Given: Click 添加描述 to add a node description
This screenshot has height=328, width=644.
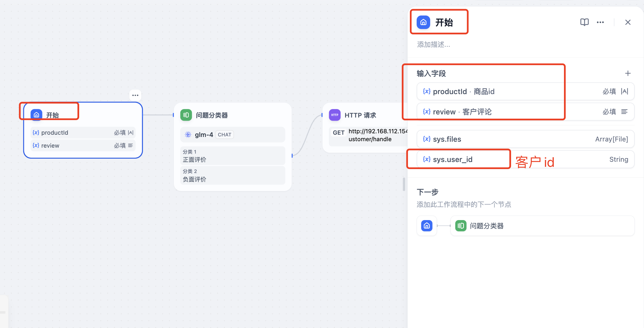Looking at the screenshot, I should pos(433,45).
